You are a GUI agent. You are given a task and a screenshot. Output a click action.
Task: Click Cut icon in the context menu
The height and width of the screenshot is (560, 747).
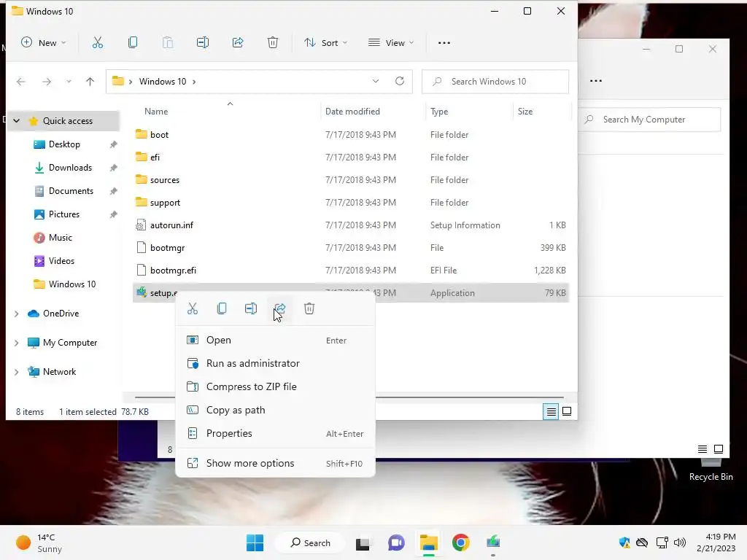(193, 308)
